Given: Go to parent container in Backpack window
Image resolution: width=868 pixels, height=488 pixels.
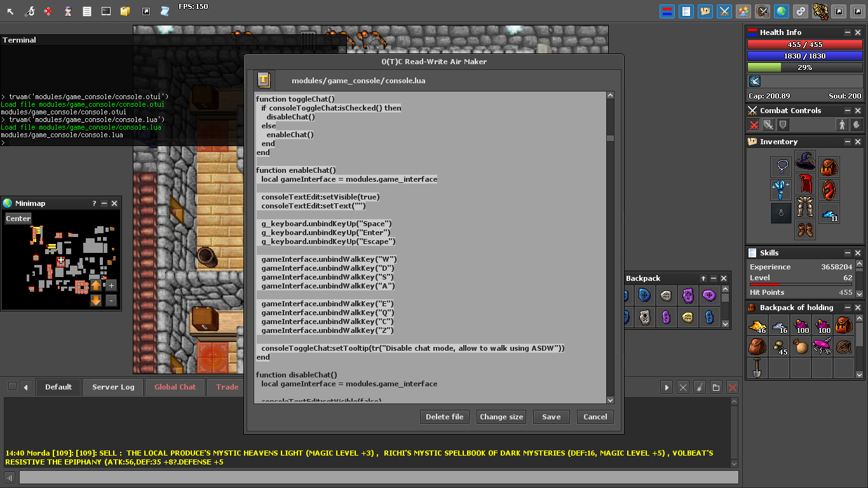Looking at the screenshot, I should 703,278.
